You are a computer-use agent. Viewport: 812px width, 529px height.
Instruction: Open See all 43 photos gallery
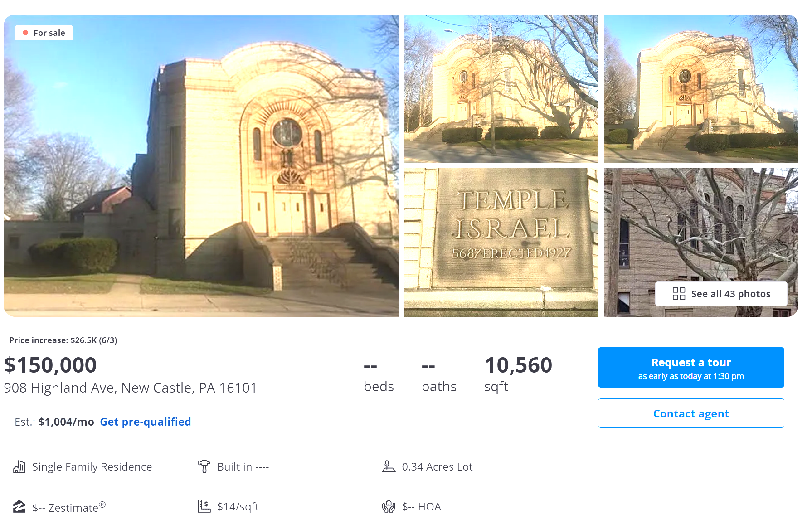coord(721,294)
